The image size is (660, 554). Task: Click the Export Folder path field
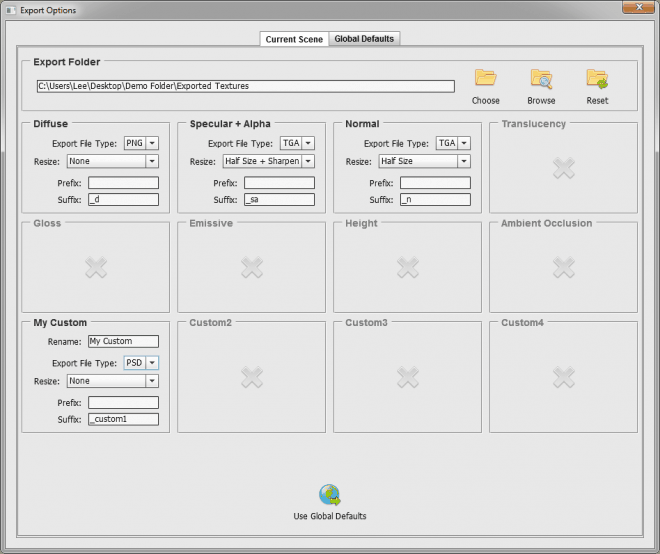(246, 86)
